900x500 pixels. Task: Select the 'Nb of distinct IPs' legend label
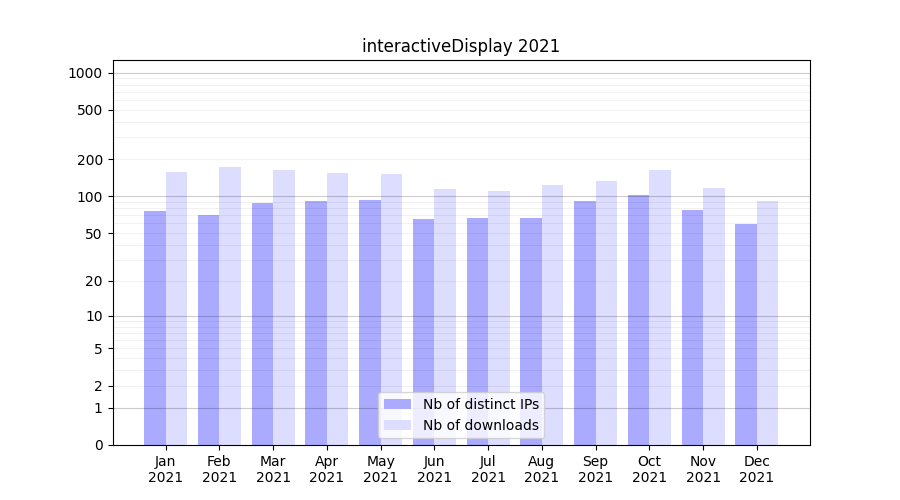click(480, 404)
